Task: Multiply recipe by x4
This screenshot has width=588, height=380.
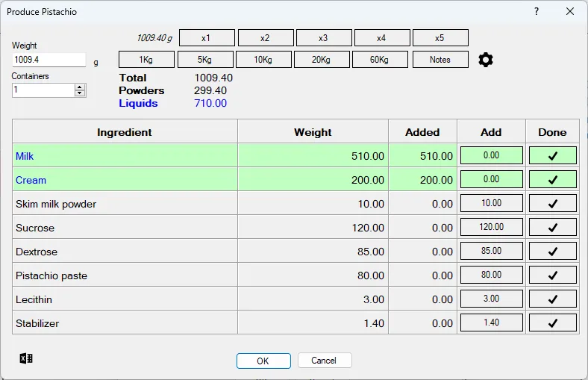Action: 382,38
